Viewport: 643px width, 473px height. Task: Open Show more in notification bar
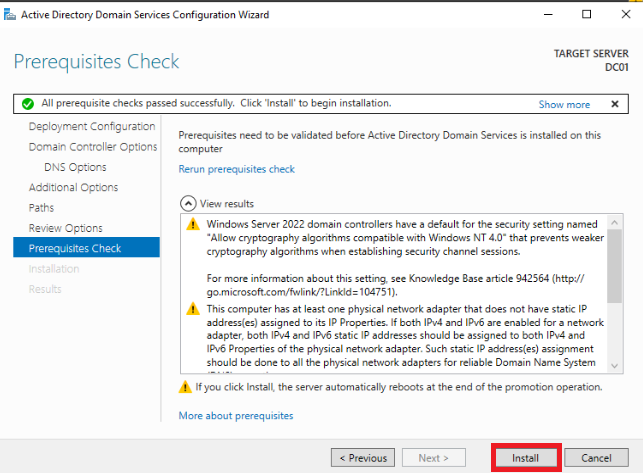tap(564, 104)
